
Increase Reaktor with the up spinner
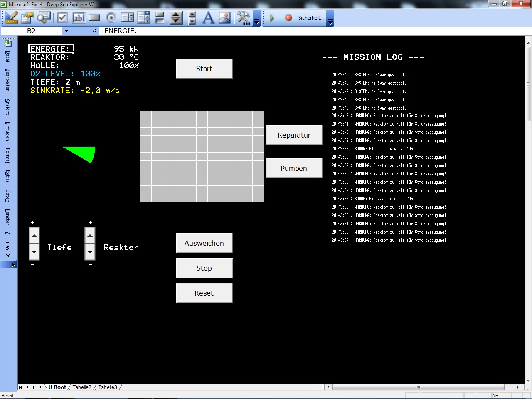90,236
